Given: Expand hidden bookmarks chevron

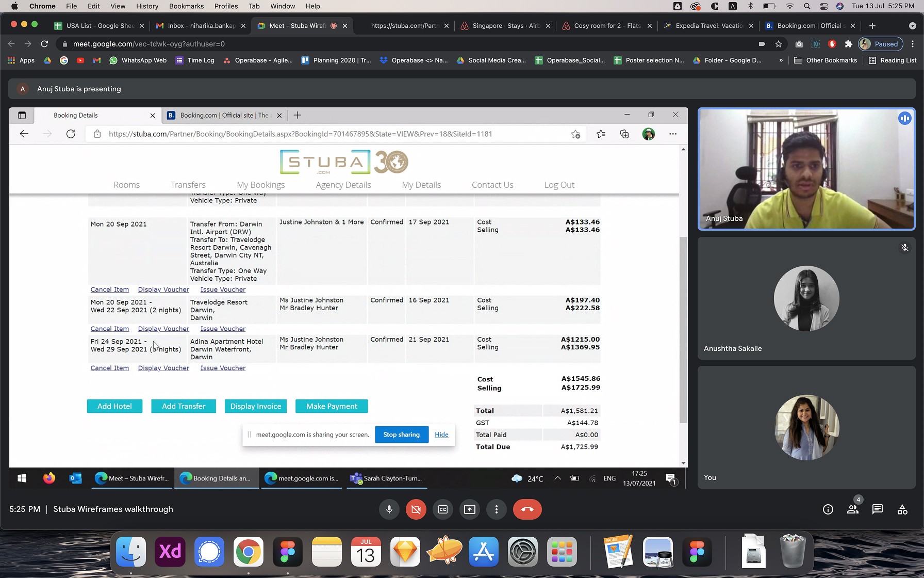Looking at the screenshot, I should pos(781,60).
